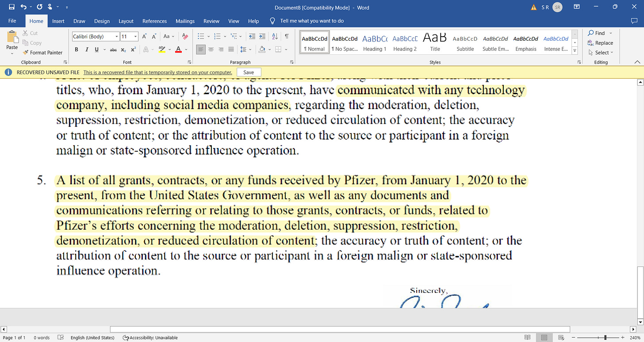Apply strikethrough formatting
This screenshot has width=644, height=342.
113,49
